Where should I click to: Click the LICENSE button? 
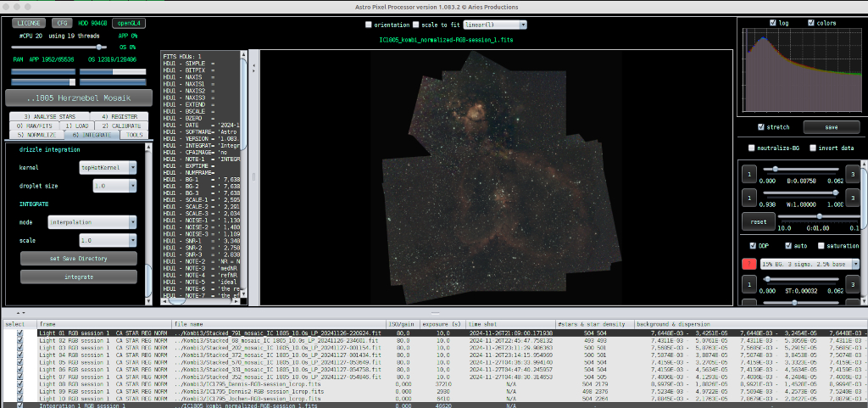[30, 23]
